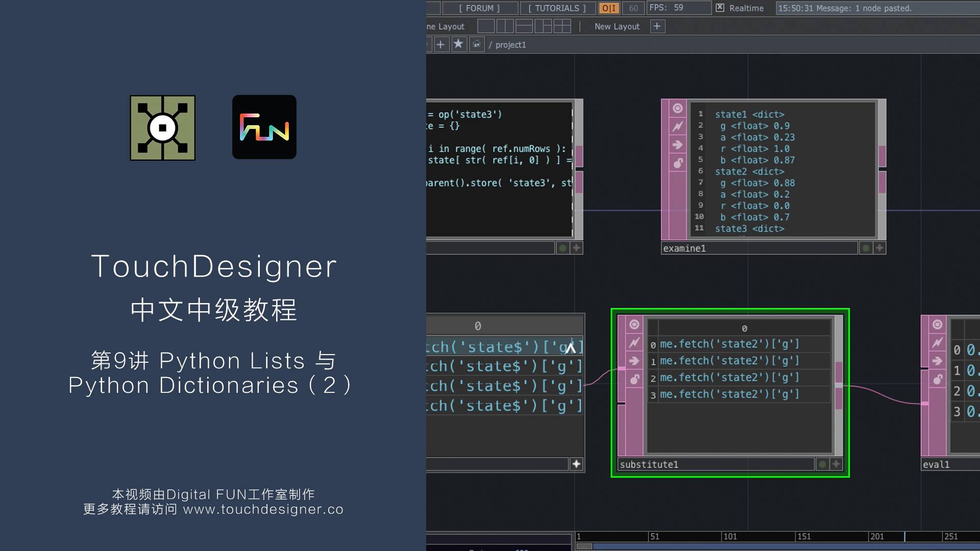Toggle examine1 lock flag icon
Image resolution: width=980 pixels, height=551 pixels.
click(678, 163)
